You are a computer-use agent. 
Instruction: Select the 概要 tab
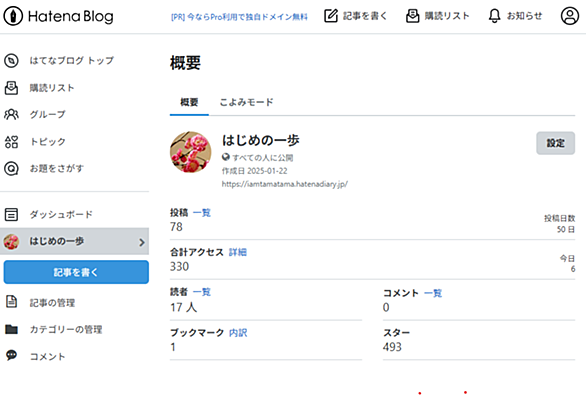tap(189, 102)
